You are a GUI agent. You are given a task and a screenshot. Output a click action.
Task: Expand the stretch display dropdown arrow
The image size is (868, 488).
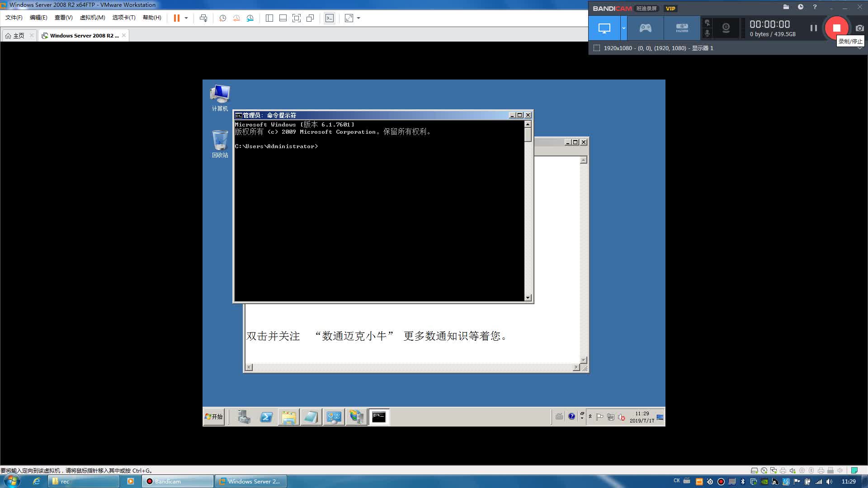(359, 18)
